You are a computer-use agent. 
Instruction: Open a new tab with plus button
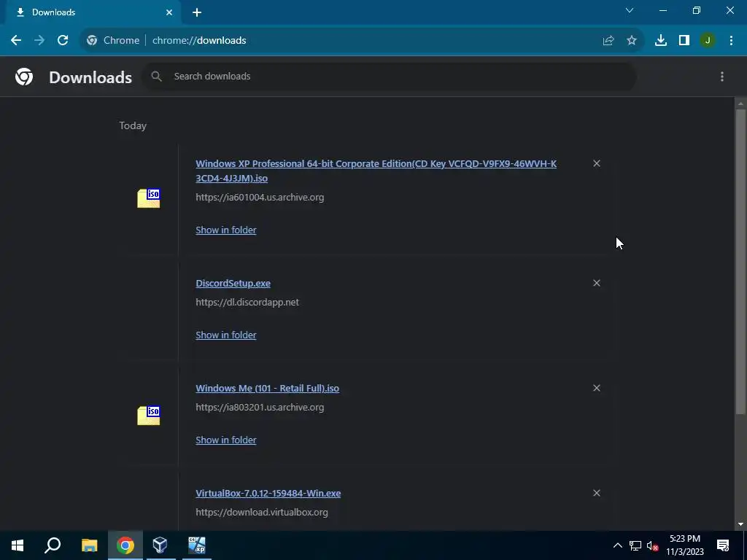pyautogui.click(x=197, y=12)
